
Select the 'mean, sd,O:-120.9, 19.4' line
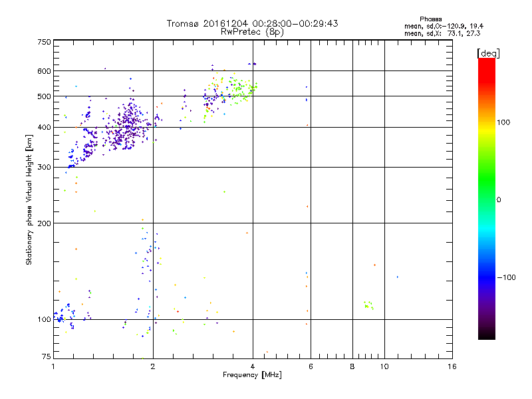coord(444,26)
